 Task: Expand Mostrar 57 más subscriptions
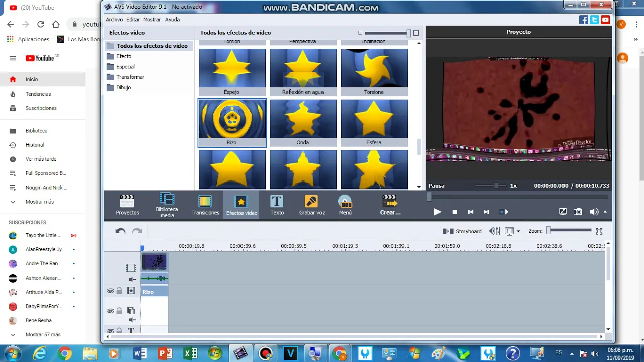click(42, 334)
